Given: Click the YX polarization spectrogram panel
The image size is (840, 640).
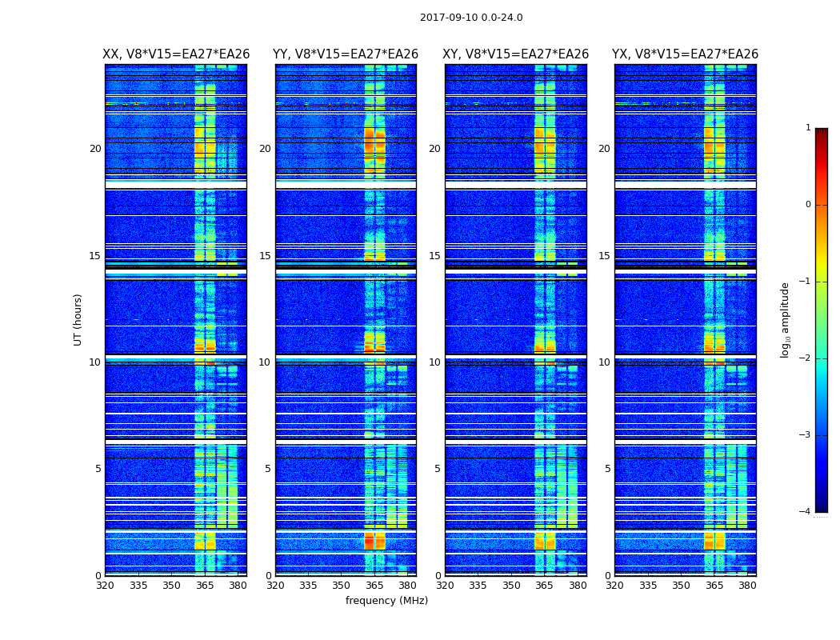Looking at the screenshot, I should pyautogui.click(x=685, y=320).
